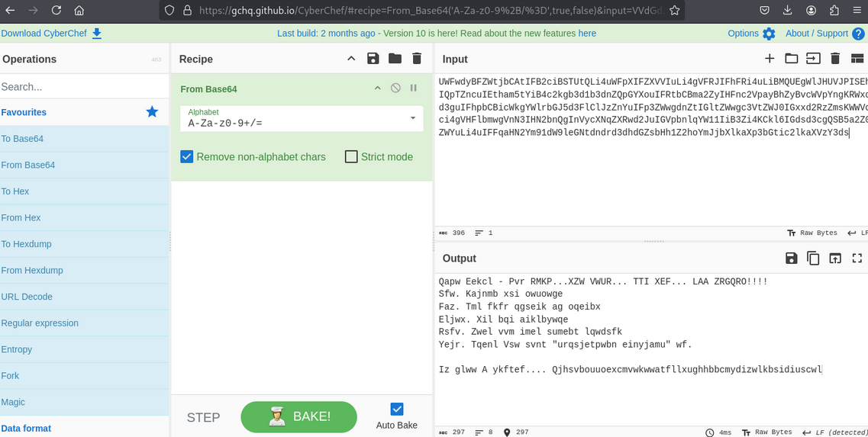
Task: Save the recipe with the disk icon
Action: click(x=373, y=59)
